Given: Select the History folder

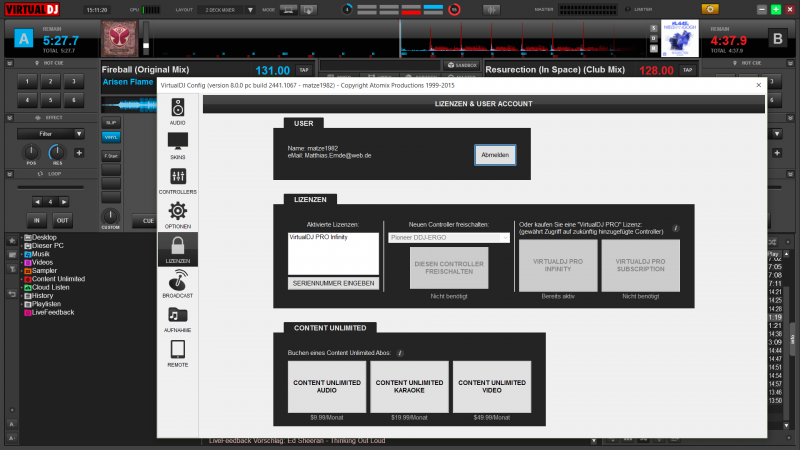Looking at the screenshot, I should [x=42, y=295].
